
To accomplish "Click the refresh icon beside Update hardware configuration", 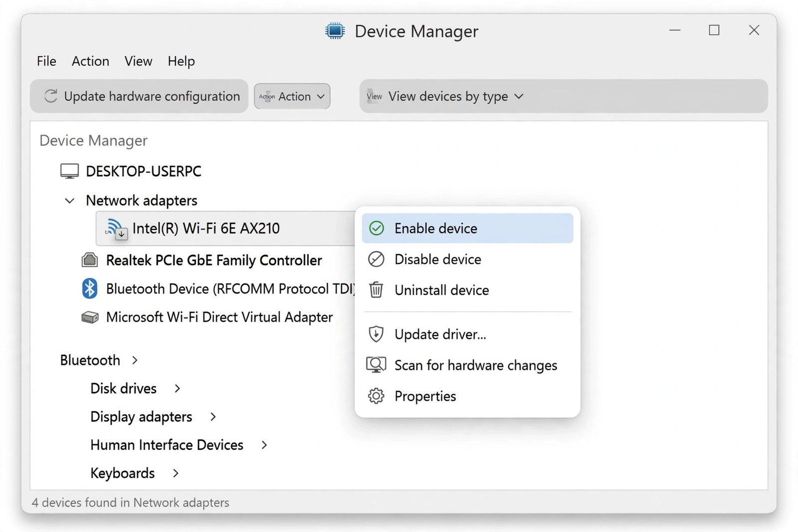I will tap(51, 96).
